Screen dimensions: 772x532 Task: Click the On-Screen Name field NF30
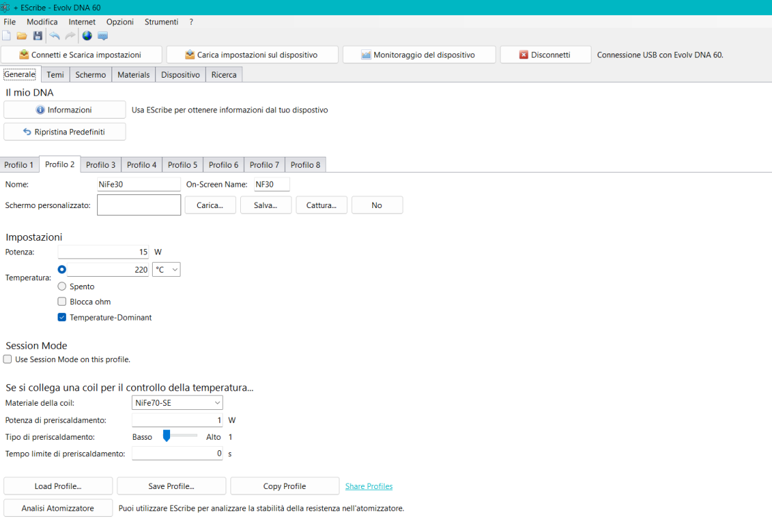[x=271, y=185]
